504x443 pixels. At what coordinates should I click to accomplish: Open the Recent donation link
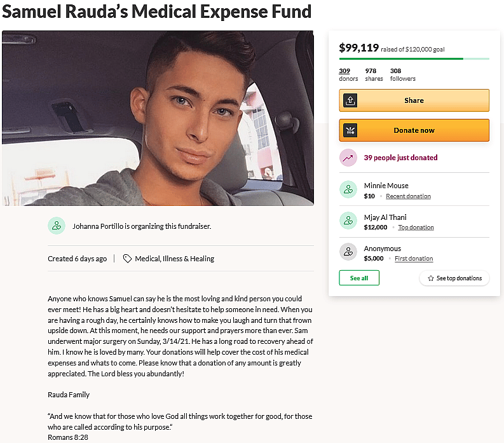[408, 196]
